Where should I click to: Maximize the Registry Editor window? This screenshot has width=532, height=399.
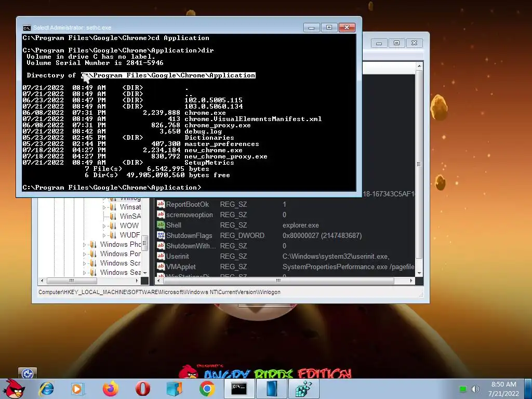coord(396,43)
